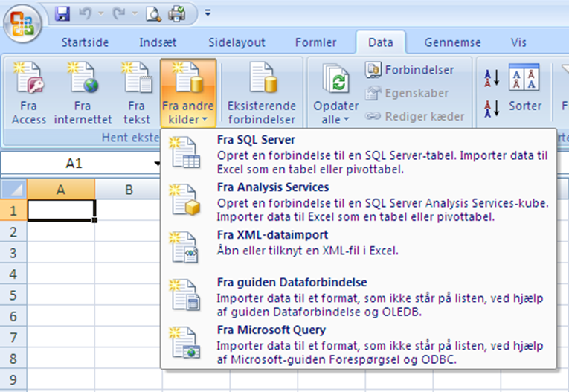Open the Sidelayout tab

(x=237, y=42)
